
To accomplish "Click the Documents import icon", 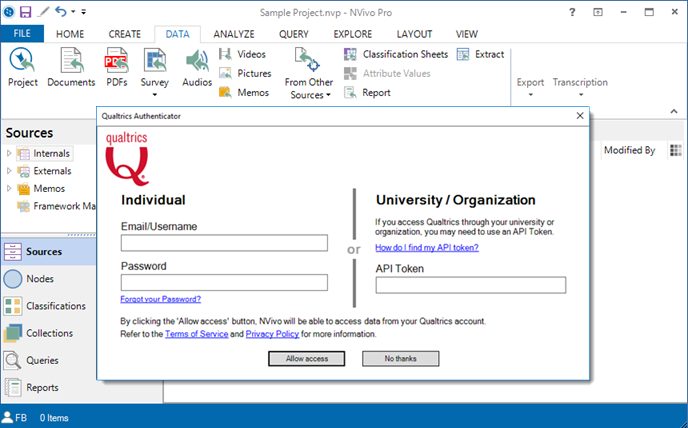I will [x=71, y=62].
